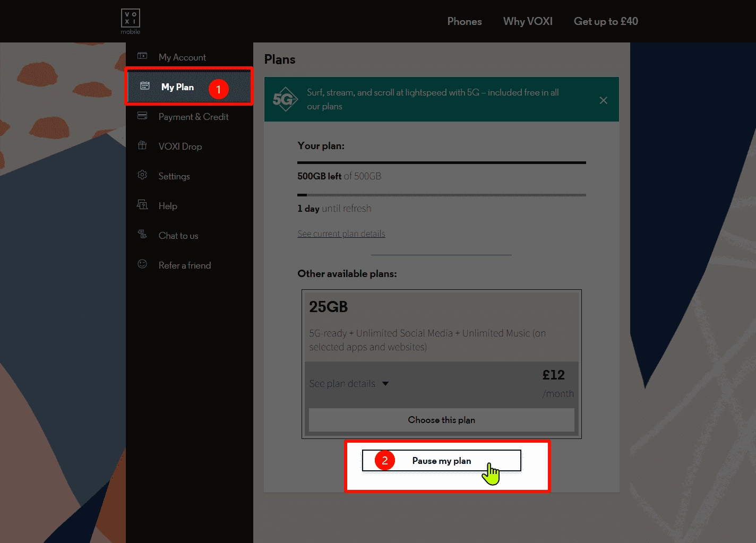Click the 5G logo in banner
Viewport: 756px width, 543px height.
tap(285, 99)
